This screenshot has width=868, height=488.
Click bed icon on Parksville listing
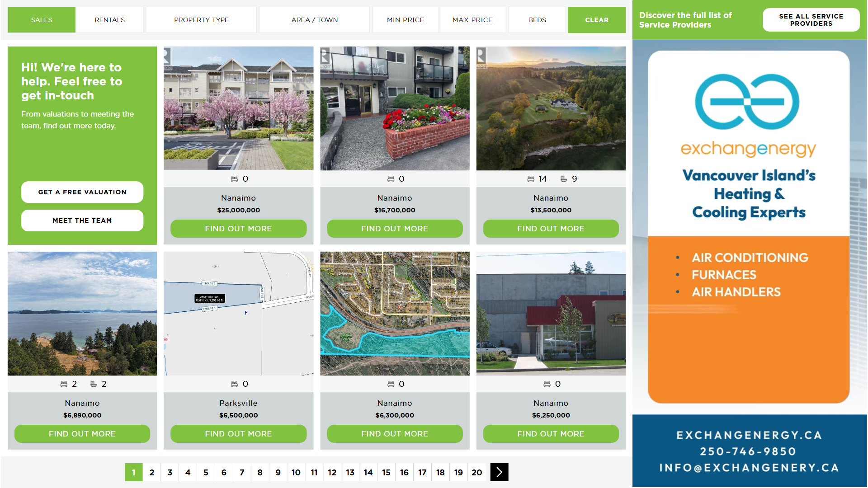point(234,384)
